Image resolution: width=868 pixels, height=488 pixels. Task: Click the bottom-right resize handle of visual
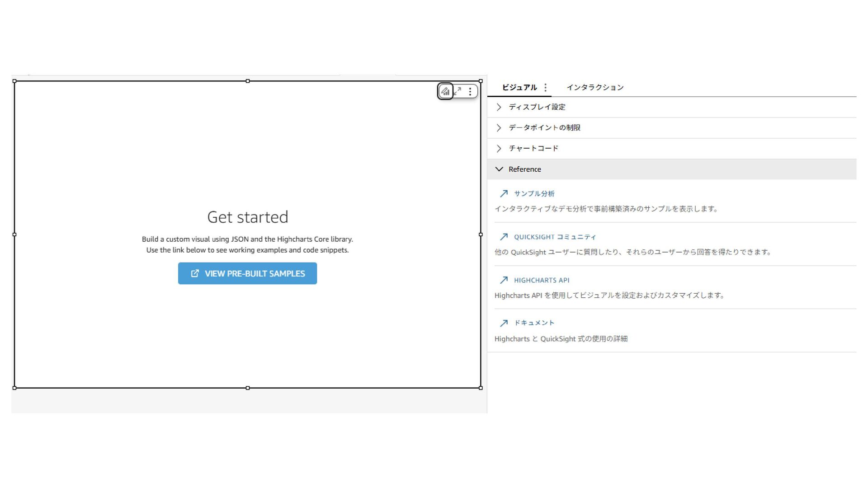coord(481,388)
